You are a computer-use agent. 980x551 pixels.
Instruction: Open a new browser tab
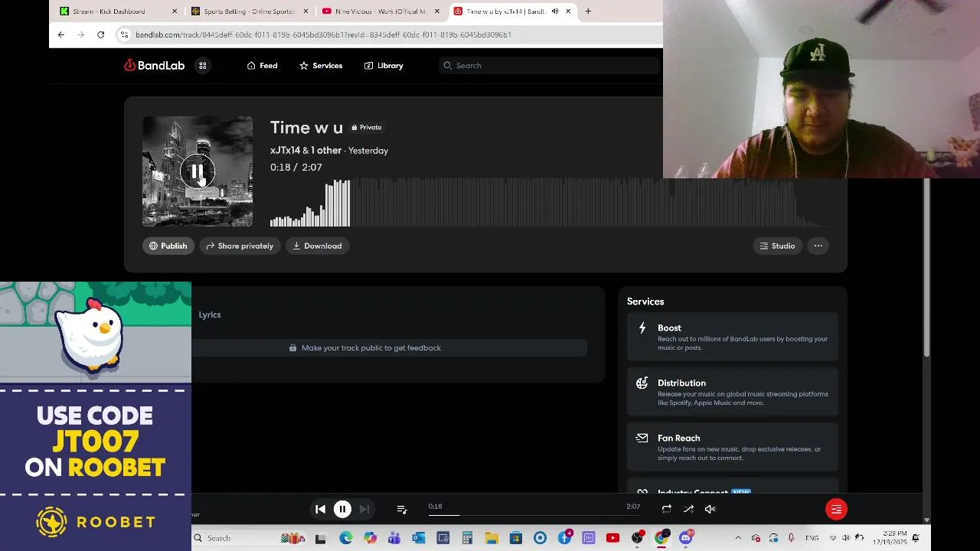point(588,11)
